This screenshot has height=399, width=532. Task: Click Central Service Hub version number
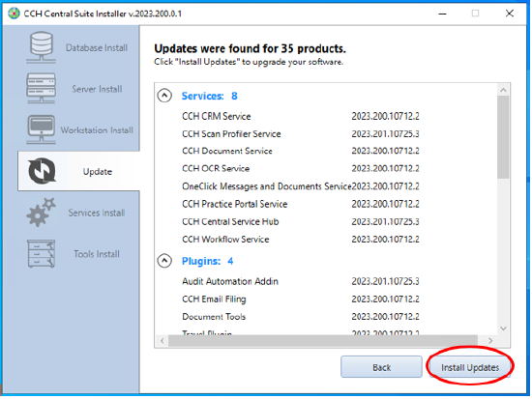[x=385, y=221]
